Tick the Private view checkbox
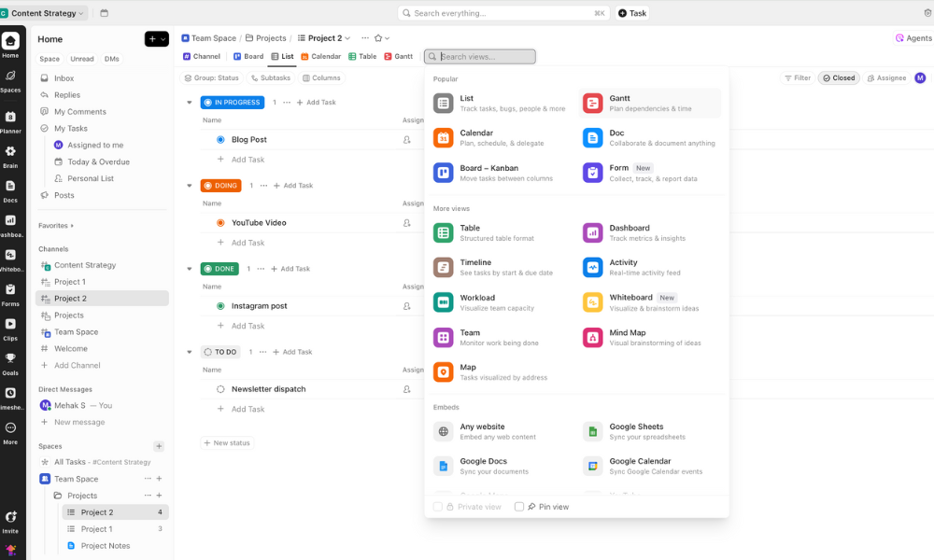Image resolution: width=934 pixels, height=560 pixels. pyautogui.click(x=438, y=507)
